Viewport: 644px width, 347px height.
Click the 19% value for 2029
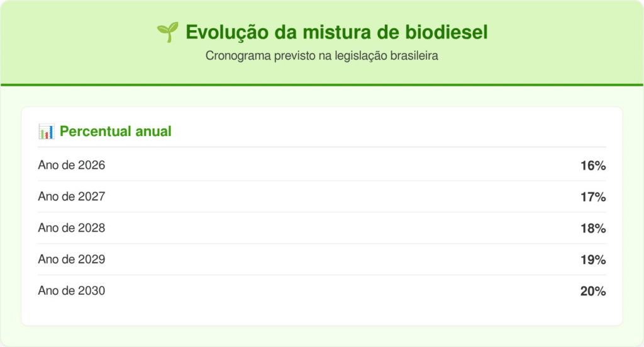point(593,260)
